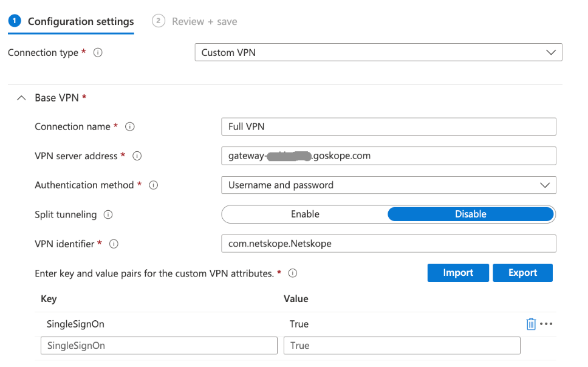The width and height of the screenshot is (588, 367).
Task: Collapse the Base VPN section
Action: (21, 98)
